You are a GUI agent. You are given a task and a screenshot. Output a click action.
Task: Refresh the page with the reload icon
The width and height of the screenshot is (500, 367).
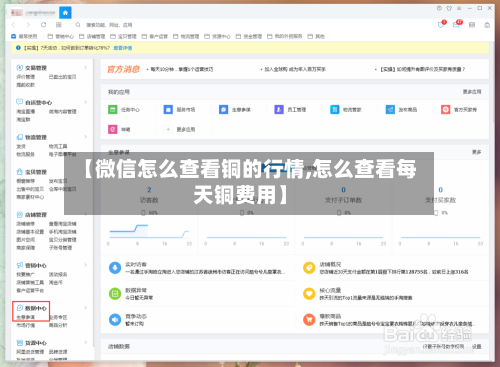pyautogui.click(x=43, y=25)
